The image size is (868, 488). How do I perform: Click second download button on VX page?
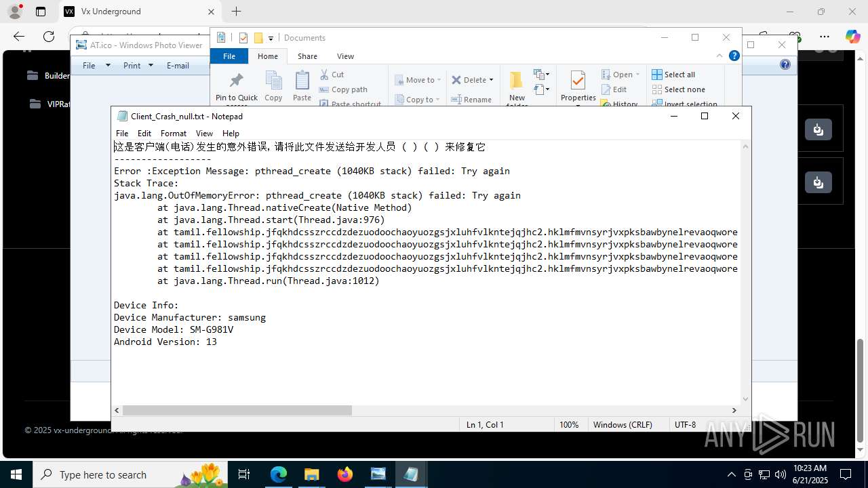818,182
